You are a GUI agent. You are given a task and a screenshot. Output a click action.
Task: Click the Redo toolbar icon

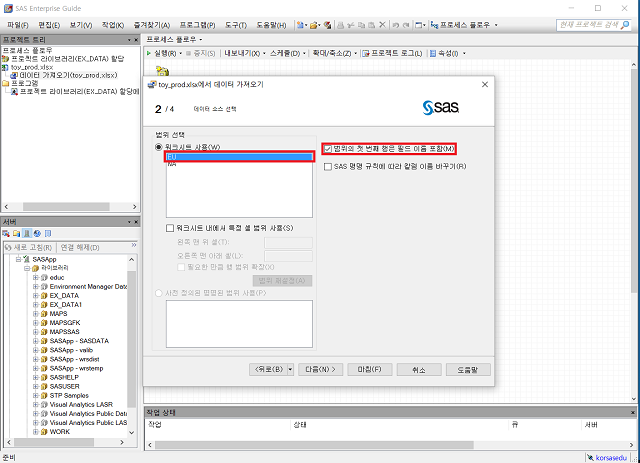click(406, 25)
